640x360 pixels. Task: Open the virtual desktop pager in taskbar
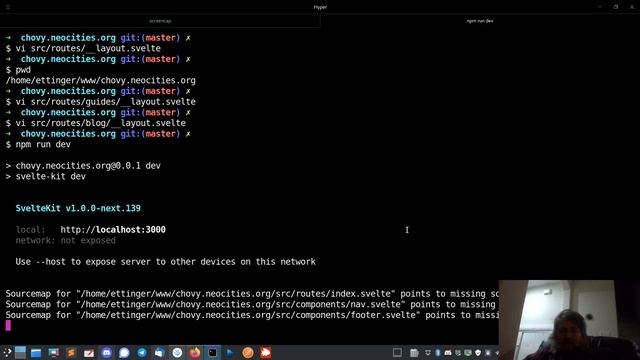point(20,352)
